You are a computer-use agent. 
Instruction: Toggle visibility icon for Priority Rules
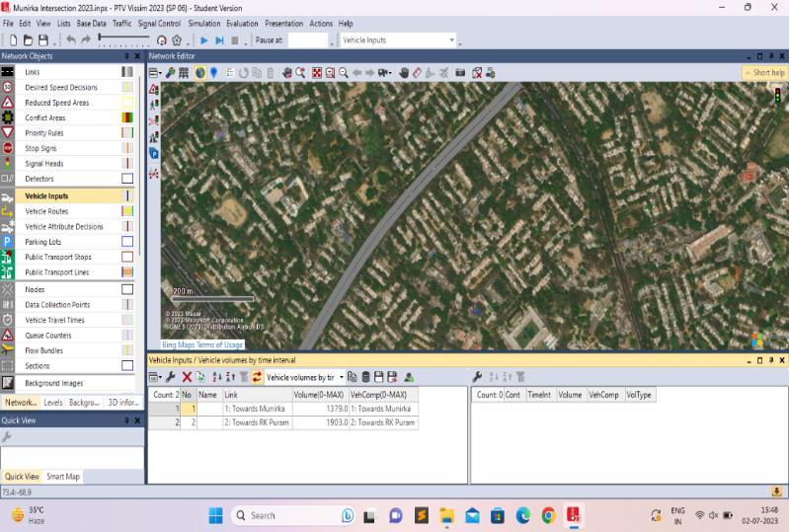(8, 132)
